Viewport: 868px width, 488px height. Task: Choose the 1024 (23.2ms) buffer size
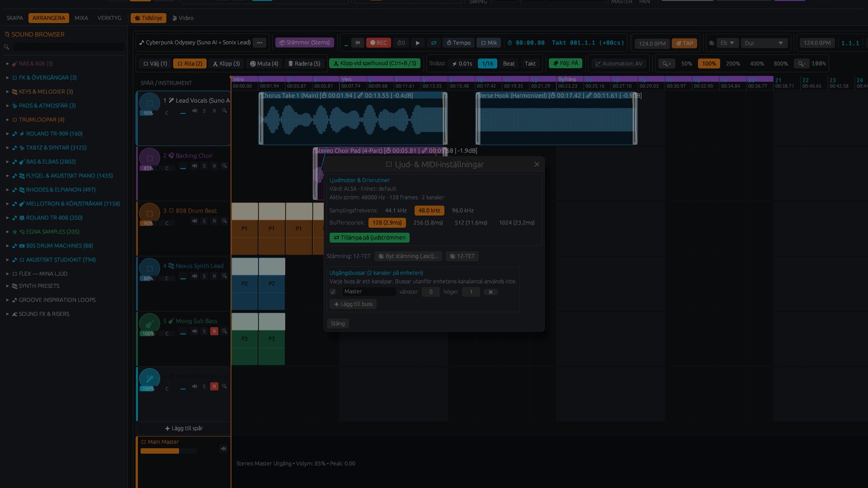[516, 223]
